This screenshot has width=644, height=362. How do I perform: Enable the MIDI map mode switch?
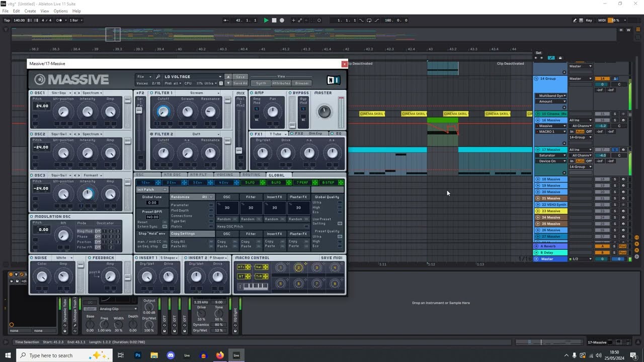pyautogui.click(x=602, y=20)
